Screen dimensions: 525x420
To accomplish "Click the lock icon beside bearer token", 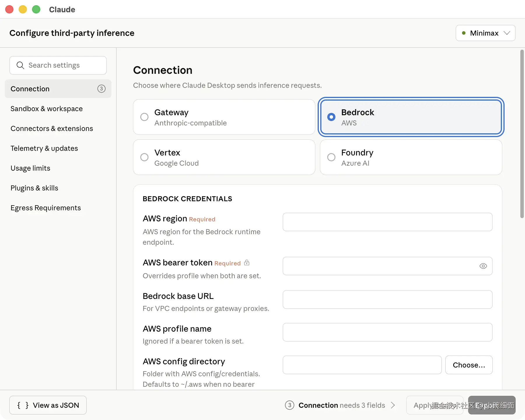I will [x=247, y=263].
